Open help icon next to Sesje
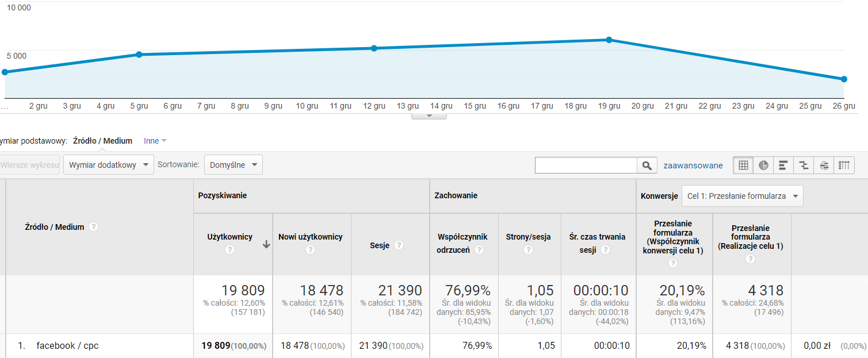 coord(399,245)
